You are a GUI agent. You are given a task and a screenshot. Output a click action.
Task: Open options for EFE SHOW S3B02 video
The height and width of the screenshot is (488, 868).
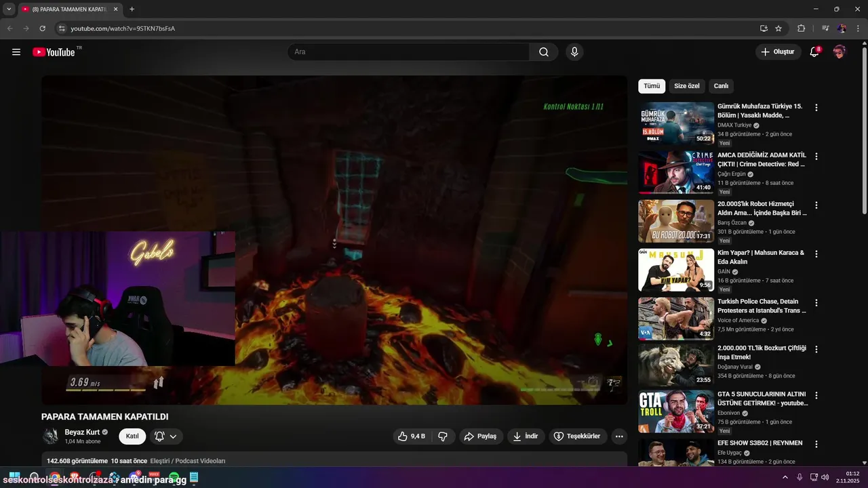click(816, 444)
